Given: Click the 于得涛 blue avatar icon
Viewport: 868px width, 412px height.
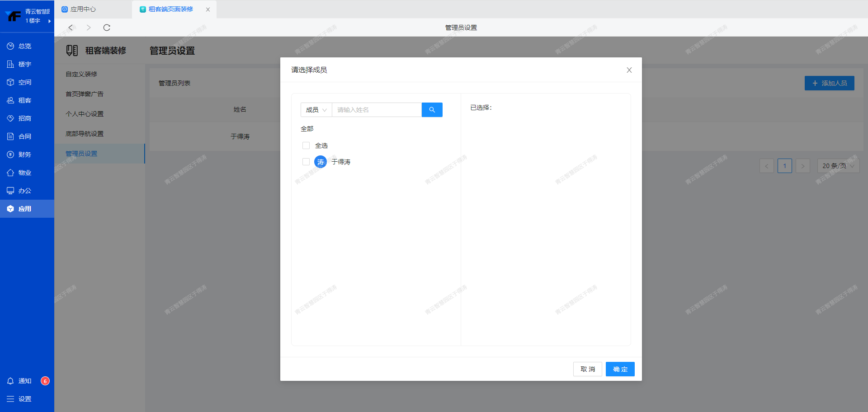Looking at the screenshot, I should tap(321, 162).
